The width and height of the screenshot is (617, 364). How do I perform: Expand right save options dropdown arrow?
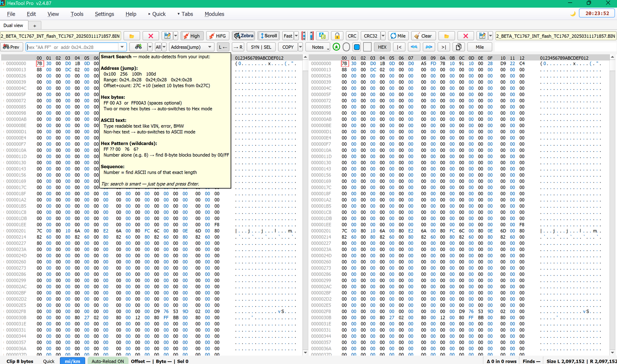click(x=491, y=36)
